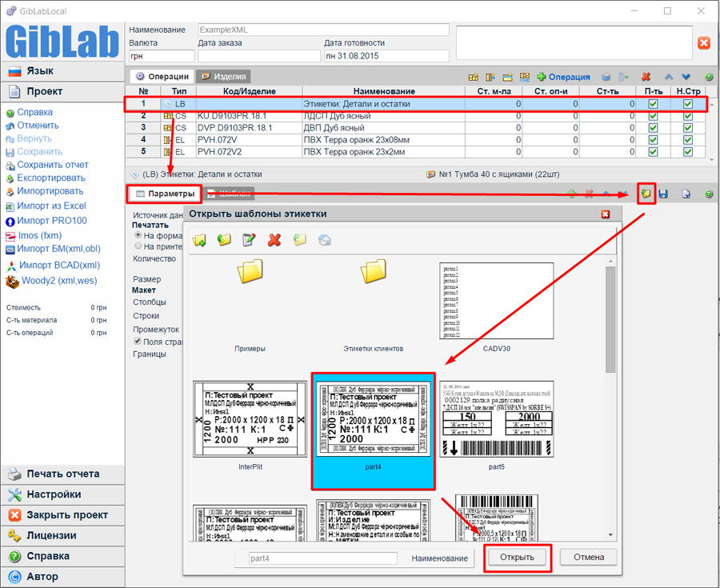Image resolution: width=720 pixels, height=588 pixels.
Task: Click the open label template folder icon
Action: [x=646, y=194]
